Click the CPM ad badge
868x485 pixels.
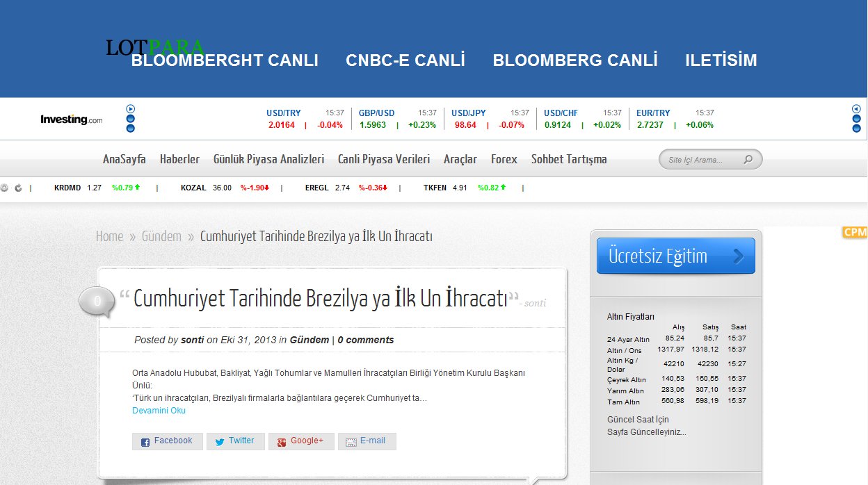[855, 232]
